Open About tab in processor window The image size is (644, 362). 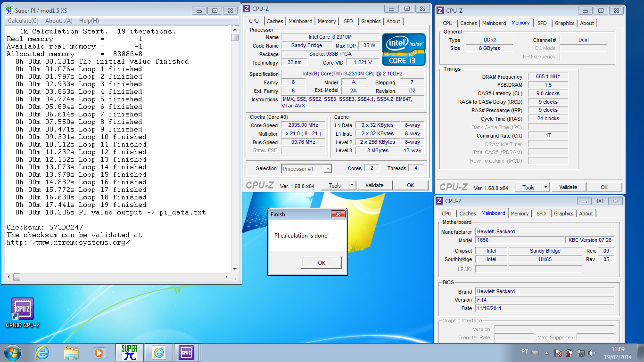(393, 21)
